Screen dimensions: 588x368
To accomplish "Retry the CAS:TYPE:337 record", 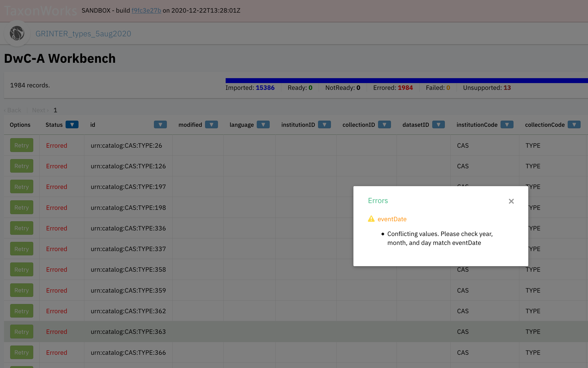I will tap(22, 249).
